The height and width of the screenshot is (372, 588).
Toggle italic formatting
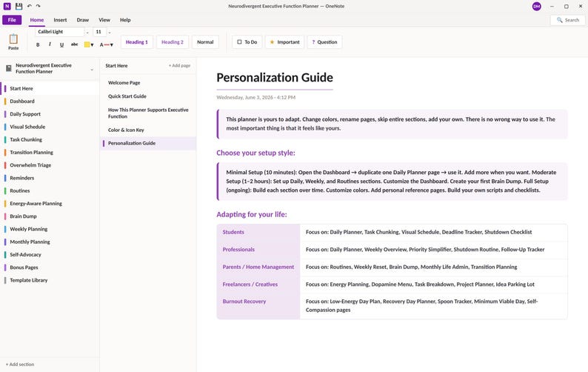point(50,44)
